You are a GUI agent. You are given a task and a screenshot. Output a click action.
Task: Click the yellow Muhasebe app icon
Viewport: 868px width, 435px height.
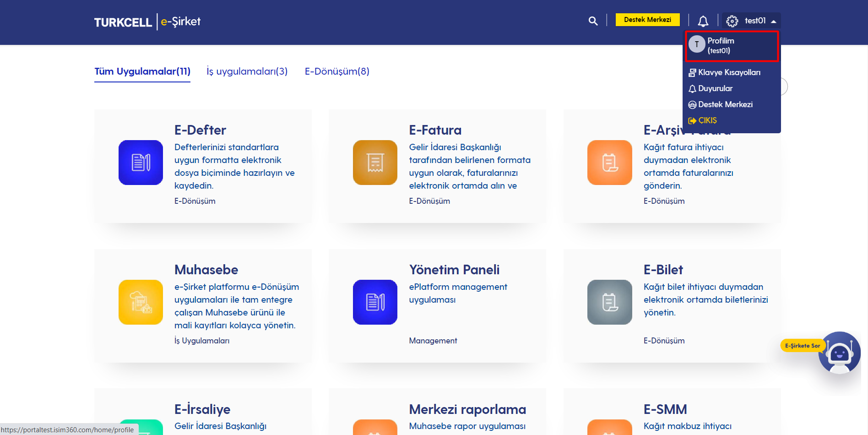141,302
